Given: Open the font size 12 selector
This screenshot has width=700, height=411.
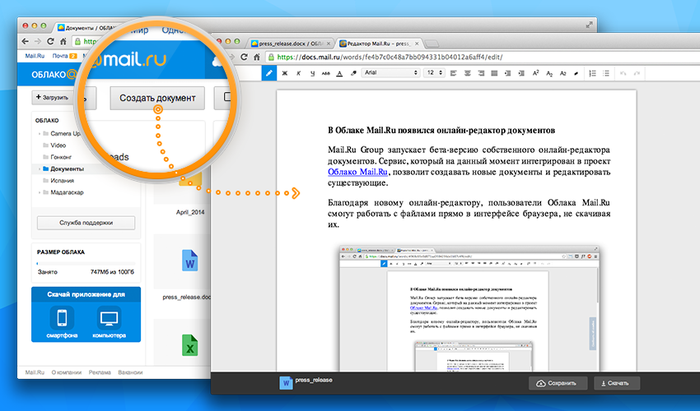Looking at the screenshot, I should [434, 73].
